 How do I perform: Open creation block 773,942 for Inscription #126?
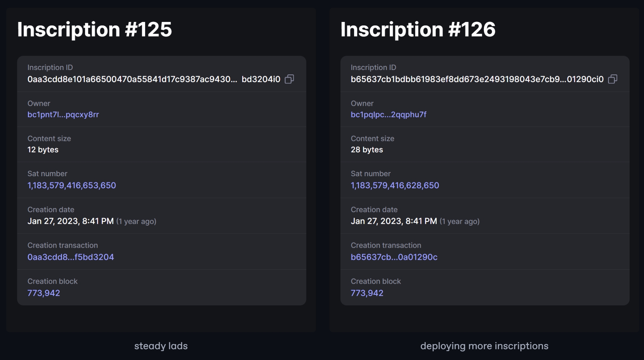pyautogui.click(x=367, y=293)
